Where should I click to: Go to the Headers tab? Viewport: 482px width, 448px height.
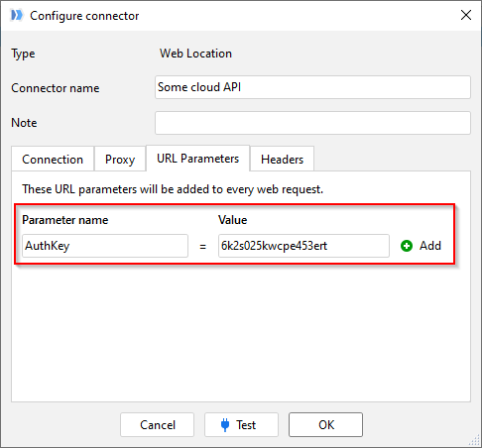(282, 160)
